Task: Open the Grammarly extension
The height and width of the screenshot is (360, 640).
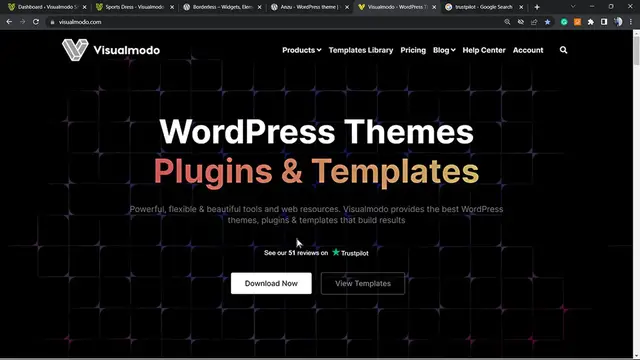Action: (564, 22)
